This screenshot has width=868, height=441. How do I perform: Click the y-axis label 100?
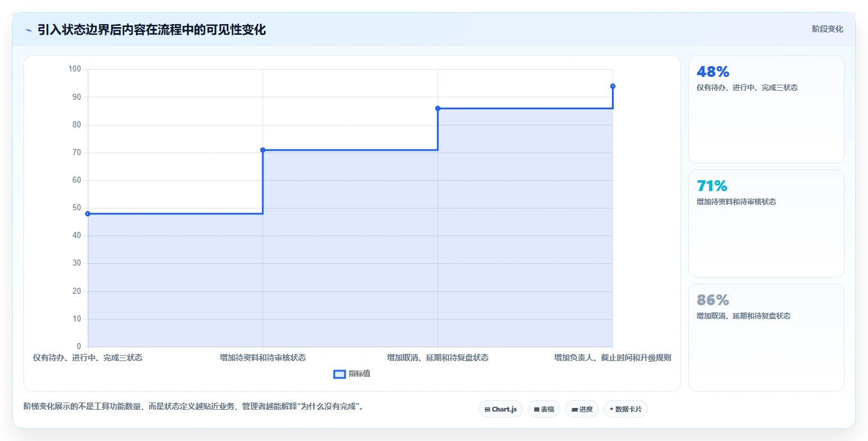point(75,69)
